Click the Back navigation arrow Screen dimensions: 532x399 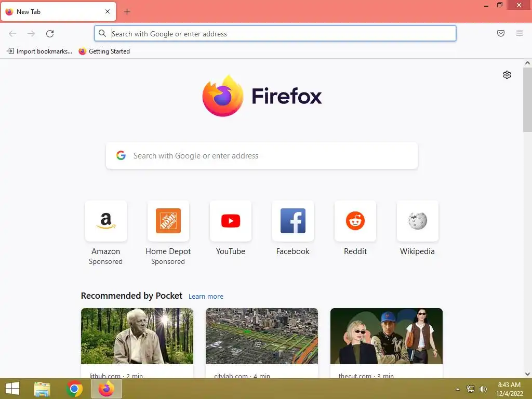12,34
